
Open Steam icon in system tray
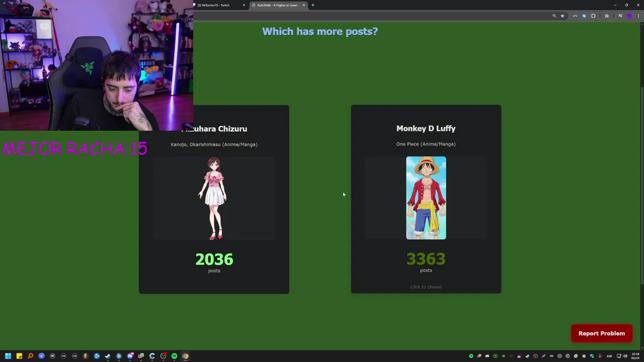(x=527, y=356)
